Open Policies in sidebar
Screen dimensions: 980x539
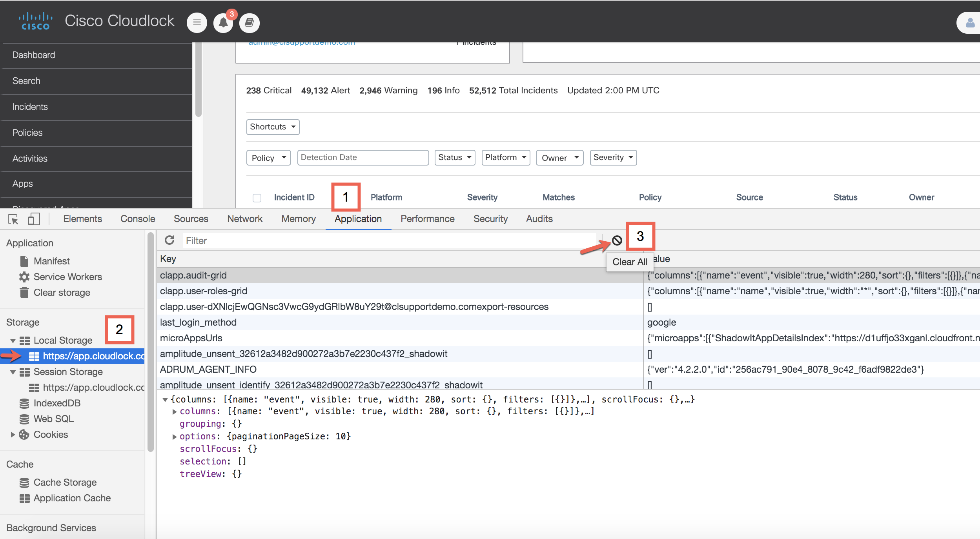pos(96,133)
